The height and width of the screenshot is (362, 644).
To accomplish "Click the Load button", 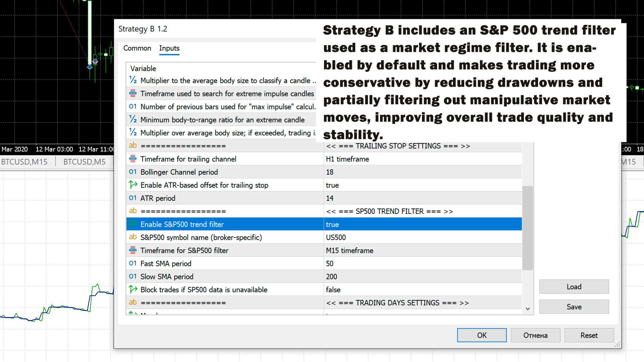I will coord(574,287).
